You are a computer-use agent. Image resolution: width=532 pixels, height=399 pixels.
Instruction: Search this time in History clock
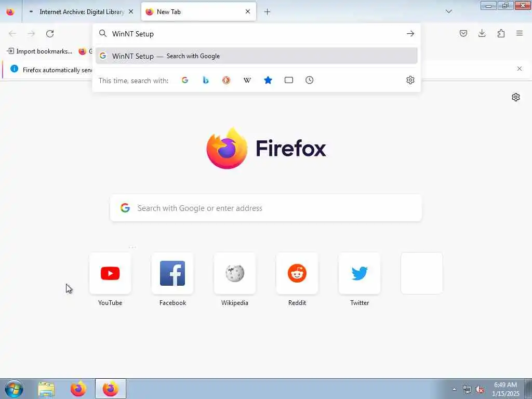tap(310, 80)
